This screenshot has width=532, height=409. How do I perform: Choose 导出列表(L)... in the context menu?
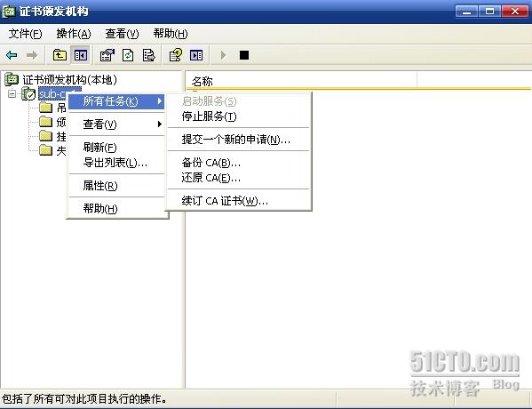(x=116, y=163)
